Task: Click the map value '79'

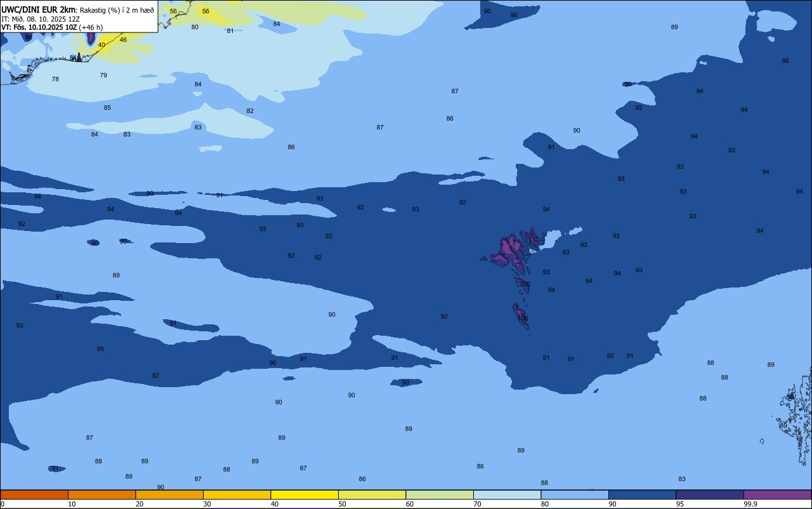Action: [103, 76]
